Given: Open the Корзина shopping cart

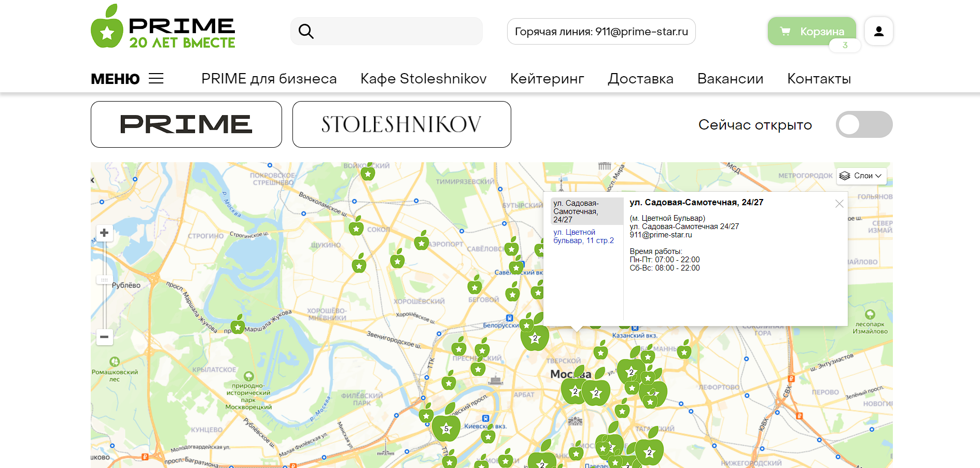Looking at the screenshot, I should pyautogui.click(x=811, y=32).
